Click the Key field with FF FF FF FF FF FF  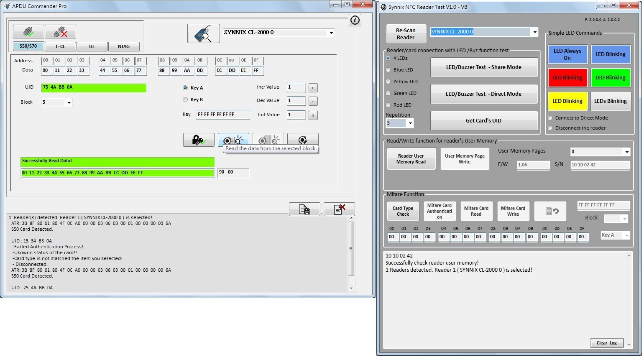[x=223, y=115]
